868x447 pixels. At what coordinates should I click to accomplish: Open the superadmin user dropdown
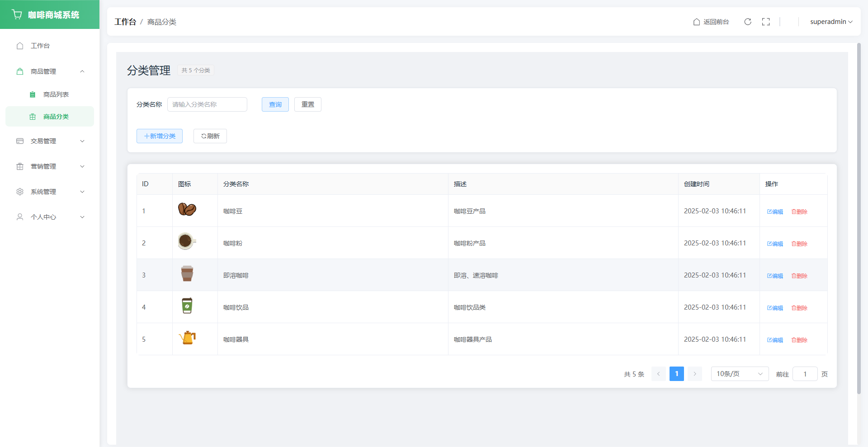(831, 22)
